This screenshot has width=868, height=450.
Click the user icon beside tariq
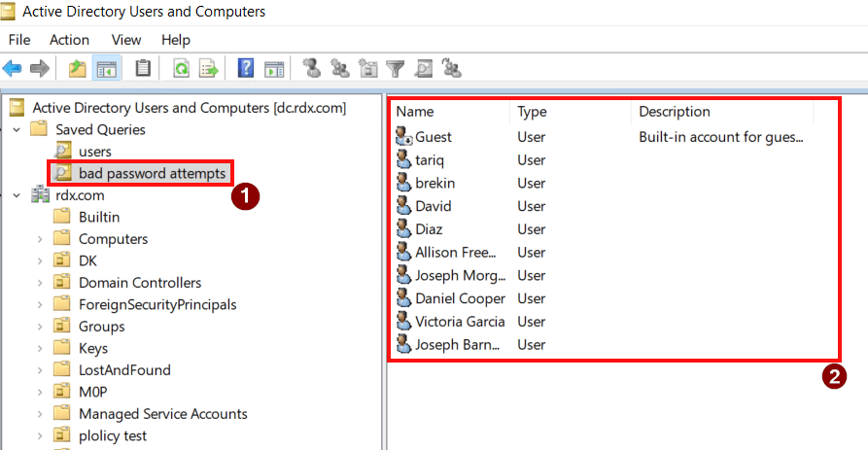404,160
